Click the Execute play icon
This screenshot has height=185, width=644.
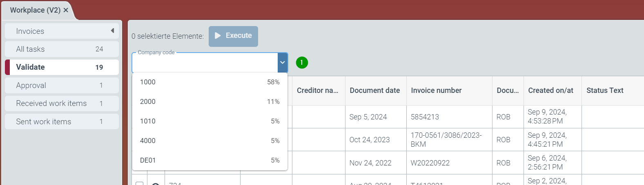pos(218,36)
